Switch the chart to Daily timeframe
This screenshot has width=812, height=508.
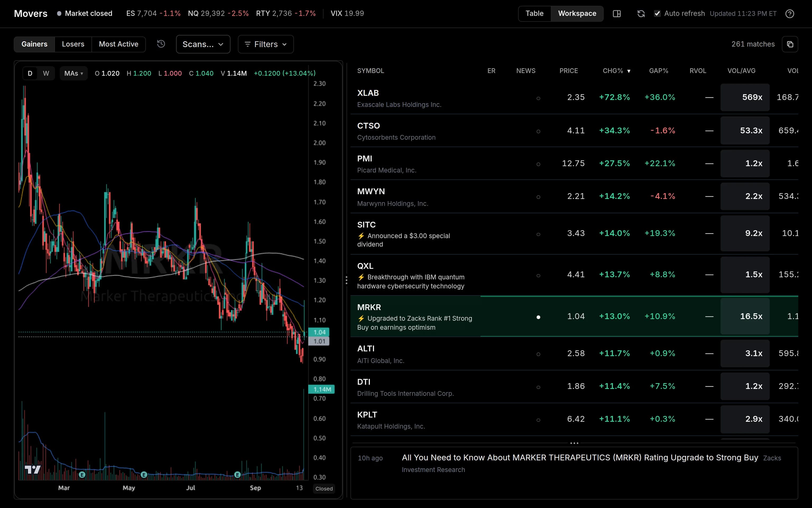click(x=30, y=73)
